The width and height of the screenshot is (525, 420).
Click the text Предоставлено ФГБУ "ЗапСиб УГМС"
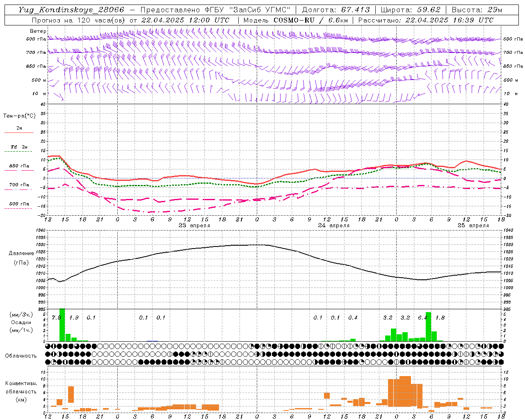tap(215, 10)
